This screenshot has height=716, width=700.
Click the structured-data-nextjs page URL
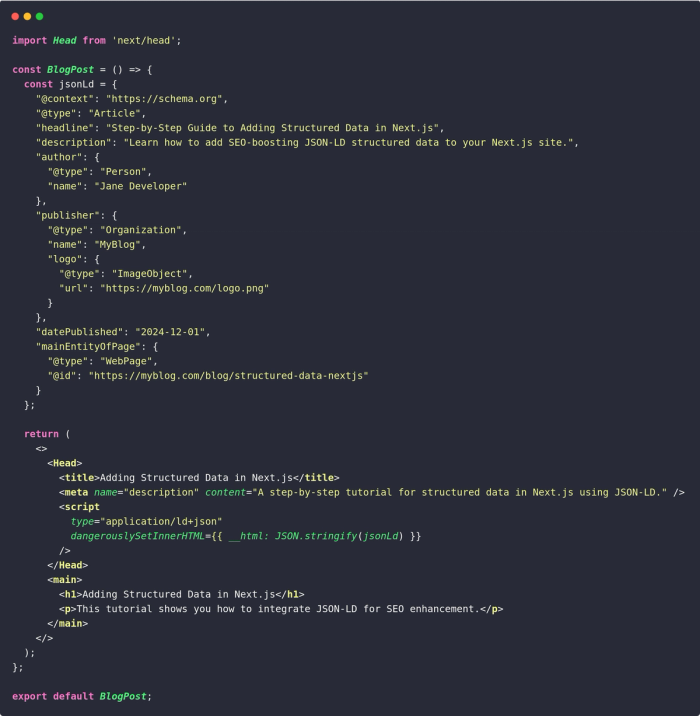coord(228,376)
